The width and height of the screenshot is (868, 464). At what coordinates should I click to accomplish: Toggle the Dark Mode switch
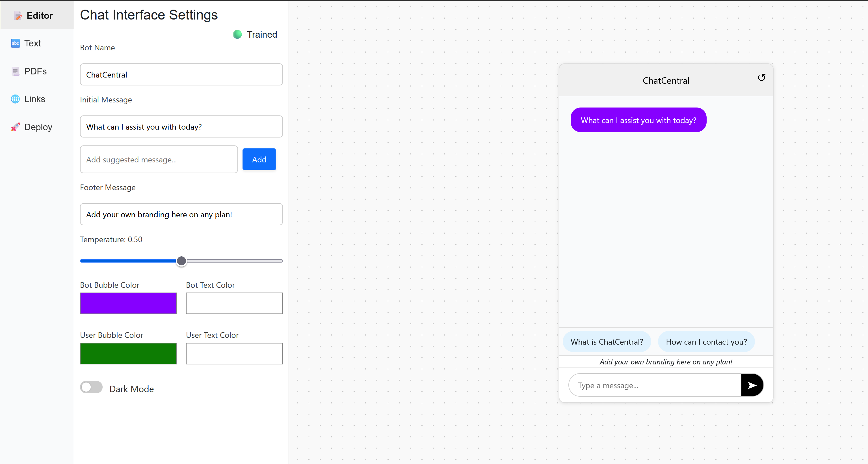[91, 387]
